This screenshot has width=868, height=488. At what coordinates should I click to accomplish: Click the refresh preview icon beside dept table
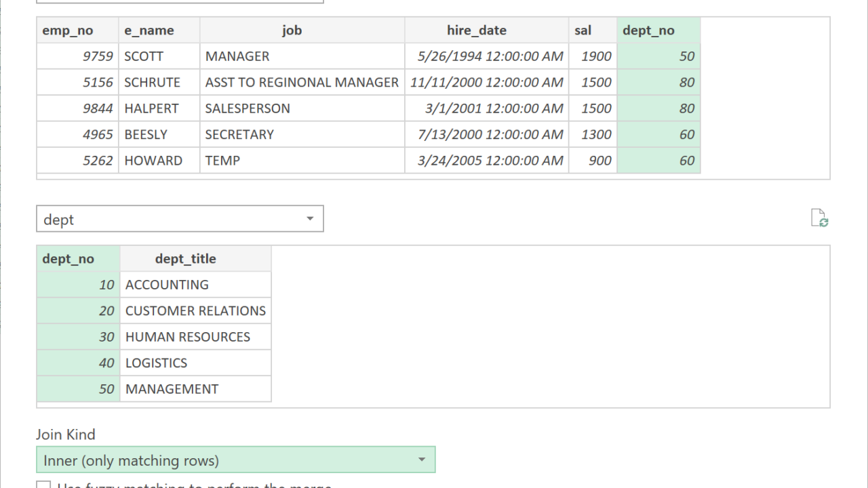click(820, 218)
